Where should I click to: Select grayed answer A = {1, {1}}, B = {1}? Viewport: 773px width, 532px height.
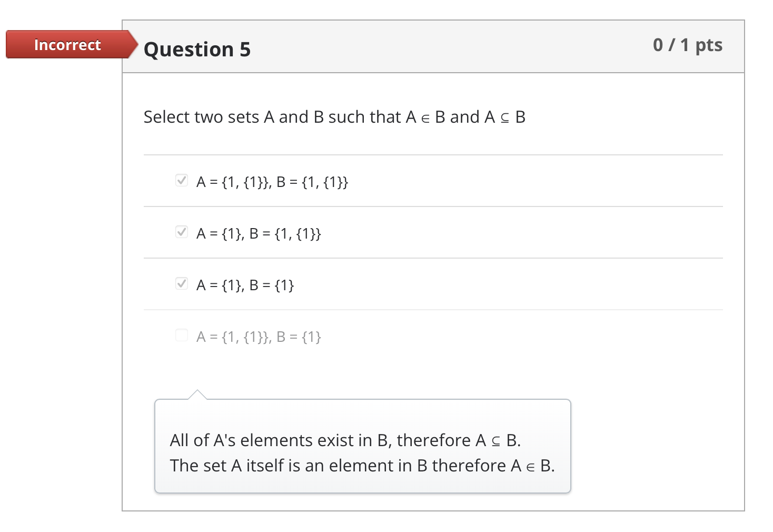click(x=259, y=337)
